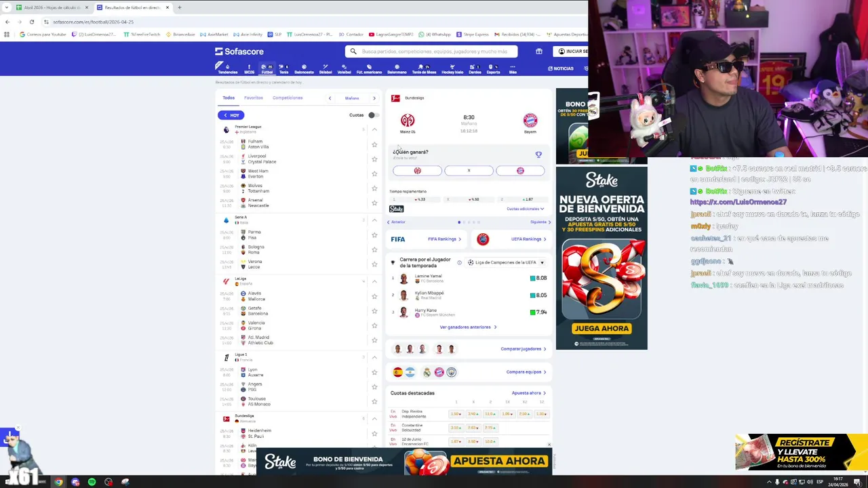This screenshot has width=868, height=488.
Task: Favorite the Parma vs Pisa match
Action: [374, 235]
